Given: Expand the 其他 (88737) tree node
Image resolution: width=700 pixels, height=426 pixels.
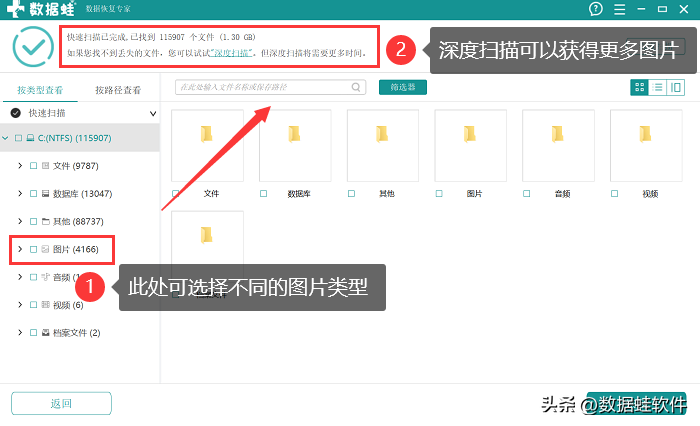Looking at the screenshot, I should click(x=20, y=221).
